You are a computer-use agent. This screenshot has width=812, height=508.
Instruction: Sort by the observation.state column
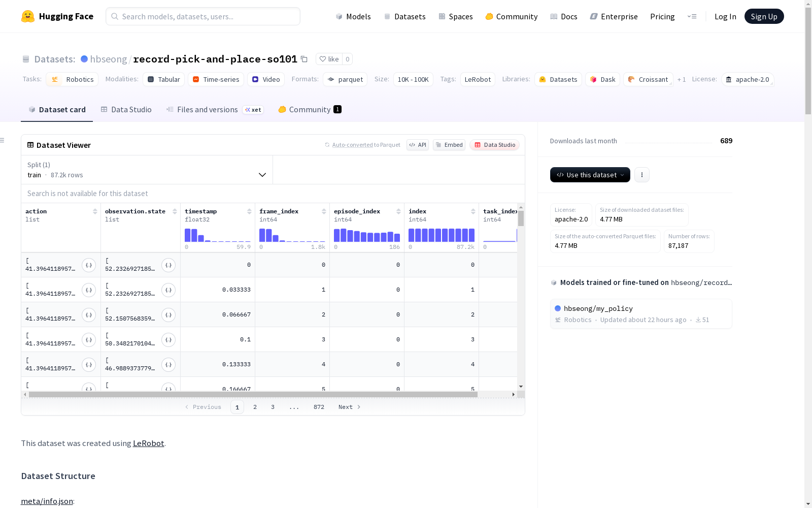[x=175, y=211]
